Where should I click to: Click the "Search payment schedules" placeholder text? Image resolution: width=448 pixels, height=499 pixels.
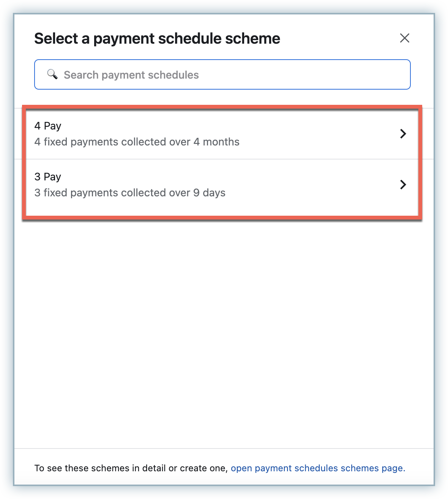[x=131, y=75]
